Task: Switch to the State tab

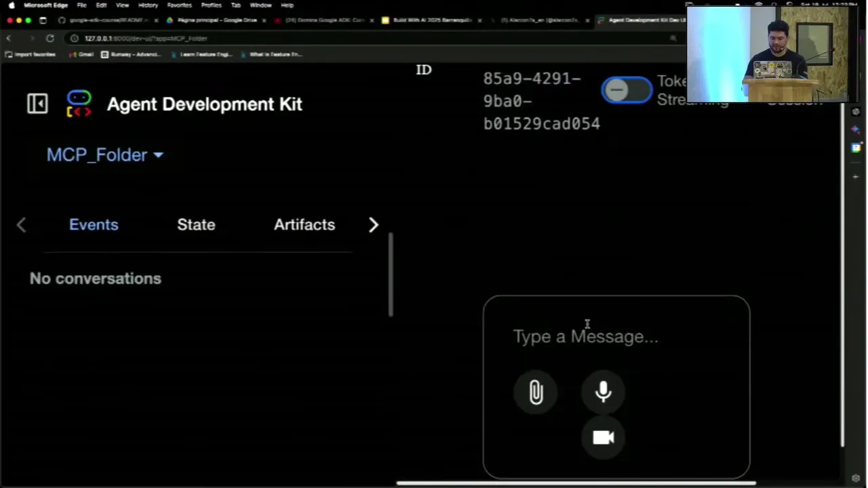Action: click(196, 224)
